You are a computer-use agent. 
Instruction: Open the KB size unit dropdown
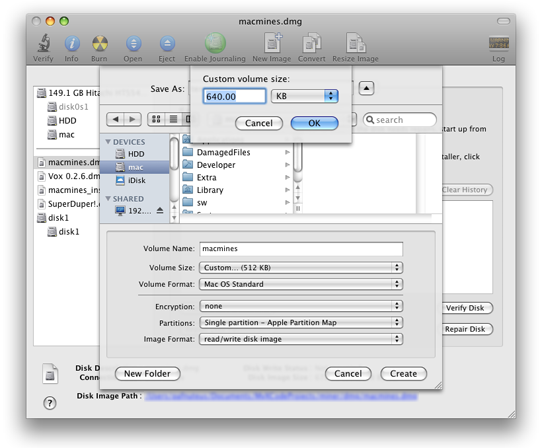point(305,96)
